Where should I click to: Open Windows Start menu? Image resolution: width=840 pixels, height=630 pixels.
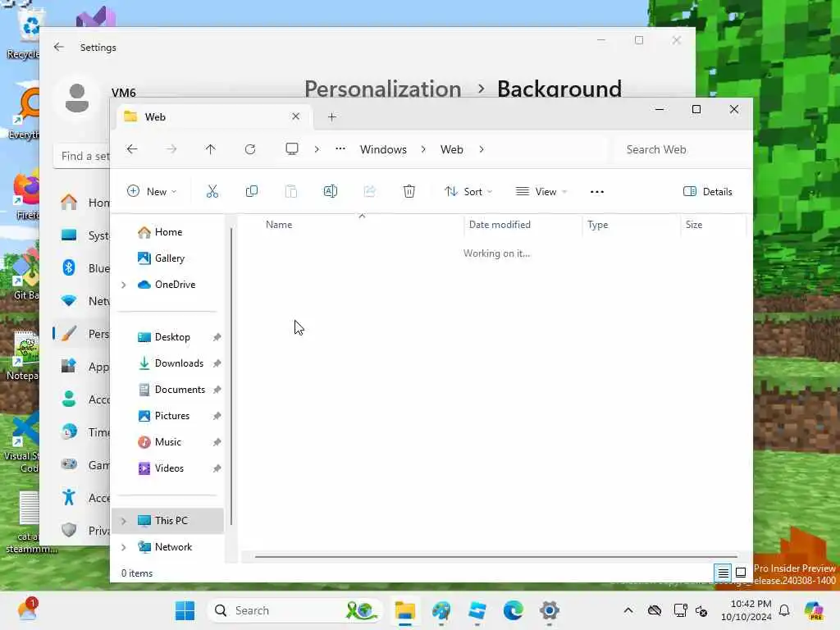185,610
